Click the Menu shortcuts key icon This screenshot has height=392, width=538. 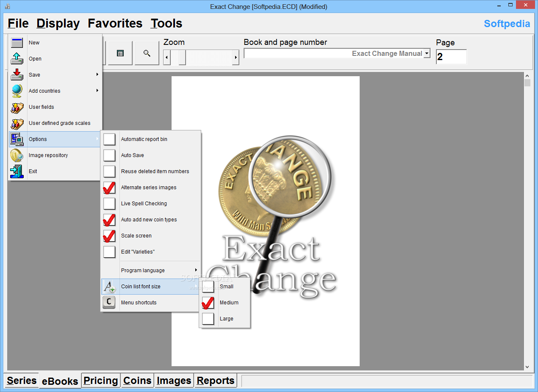click(109, 302)
